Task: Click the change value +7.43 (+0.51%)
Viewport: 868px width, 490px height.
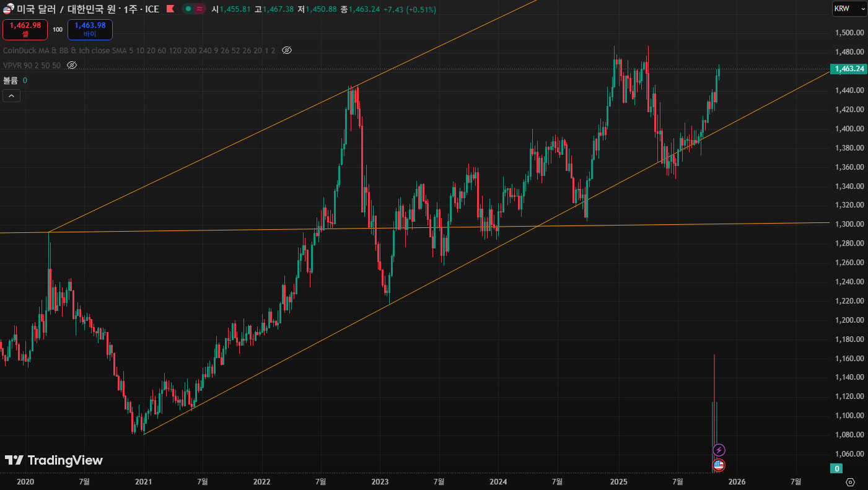Action: [x=410, y=10]
